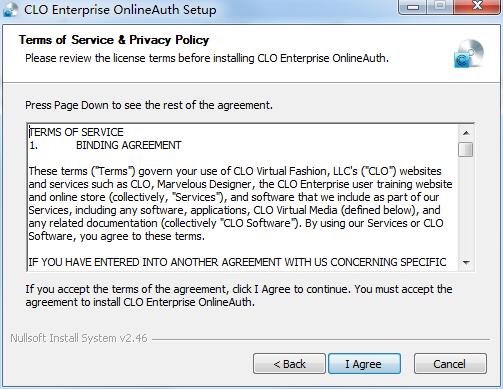Minimize the CLO setup window
The height and width of the screenshot is (389, 503).
tap(413, 7)
